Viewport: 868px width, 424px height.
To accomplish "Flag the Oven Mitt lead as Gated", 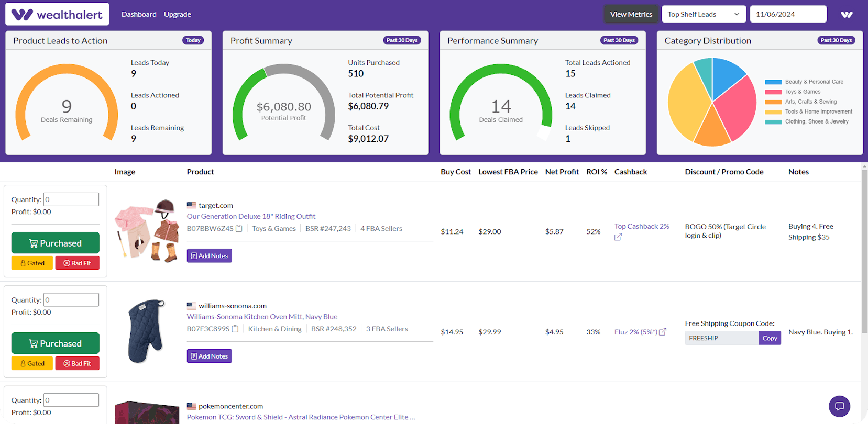I will pos(32,363).
